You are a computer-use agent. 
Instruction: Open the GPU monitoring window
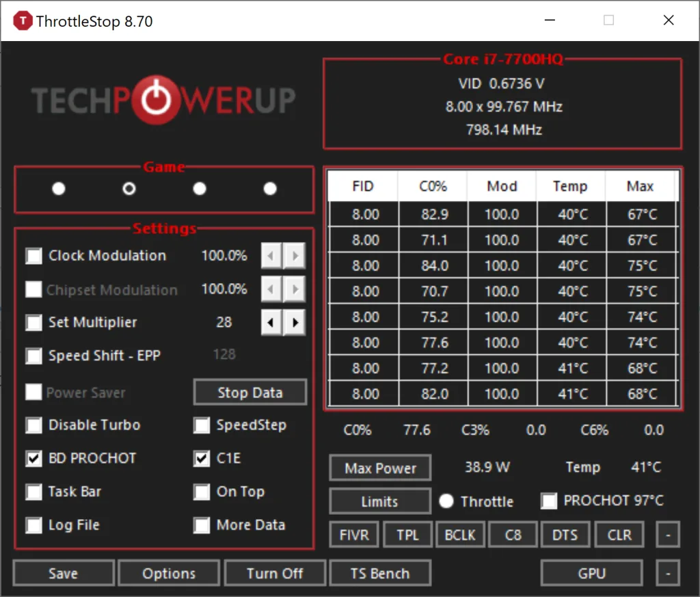tap(591, 573)
